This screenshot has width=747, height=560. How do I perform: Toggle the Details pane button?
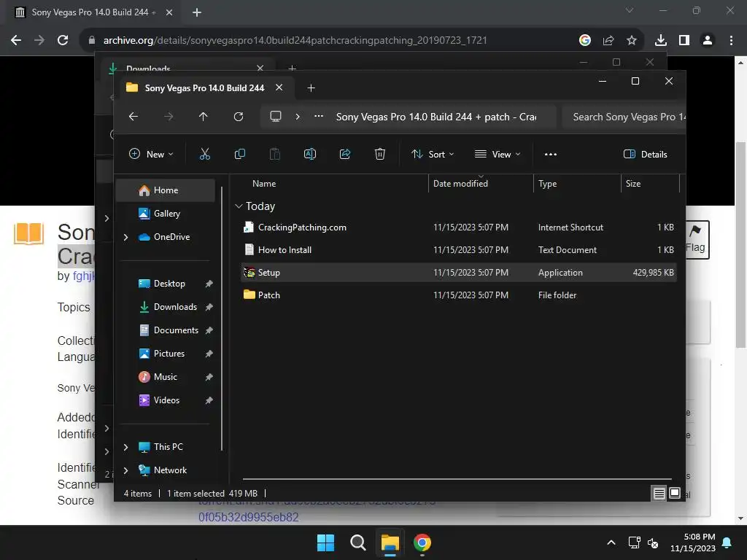coord(645,154)
